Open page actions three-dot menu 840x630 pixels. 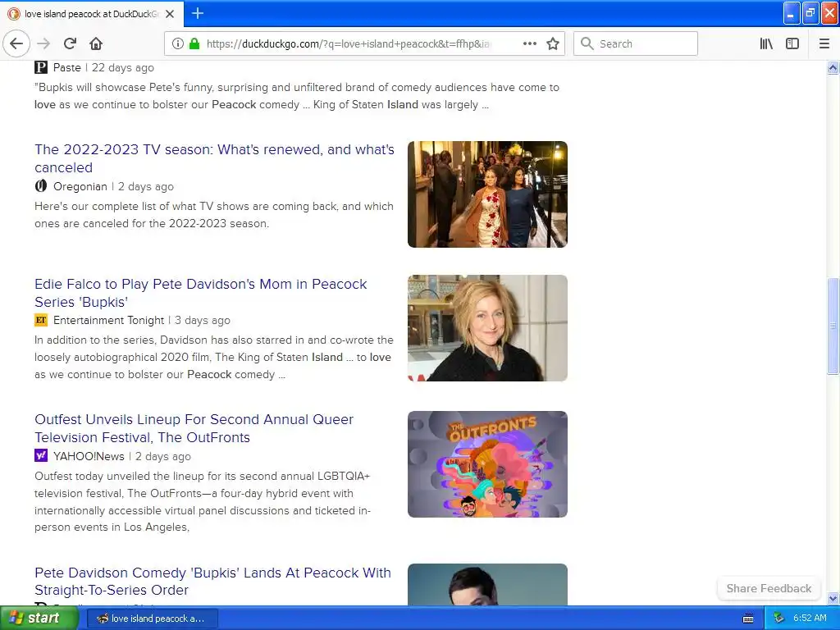click(x=529, y=43)
